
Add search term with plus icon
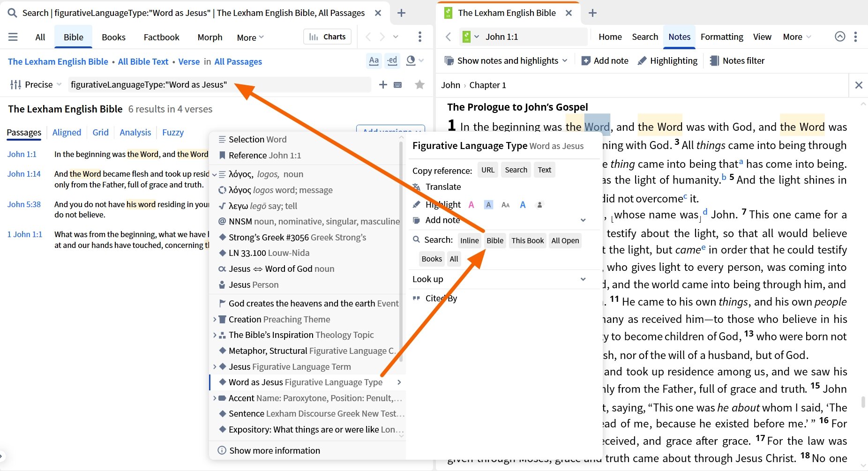383,84
